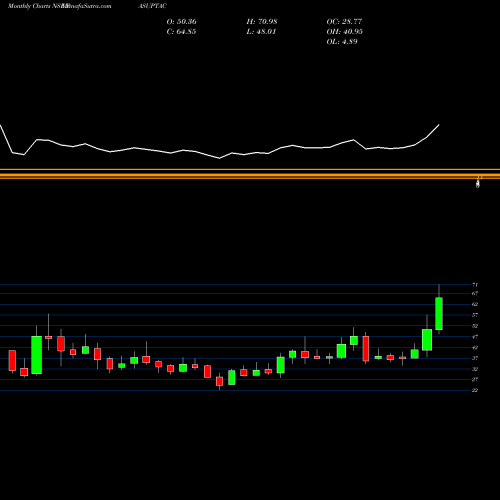Click the 47 price axis label
Screen dimensions: 500x500
tap(475, 337)
